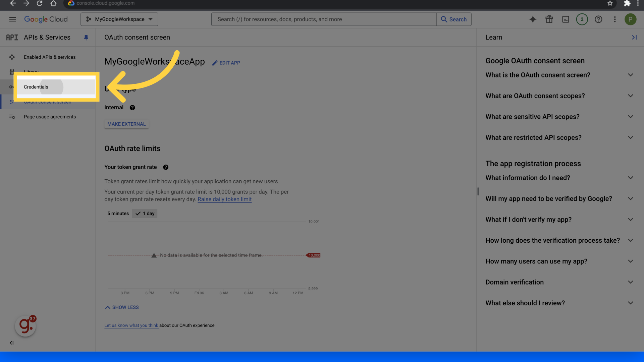Expand What is the OAuth consent screen?

click(559, 75)
